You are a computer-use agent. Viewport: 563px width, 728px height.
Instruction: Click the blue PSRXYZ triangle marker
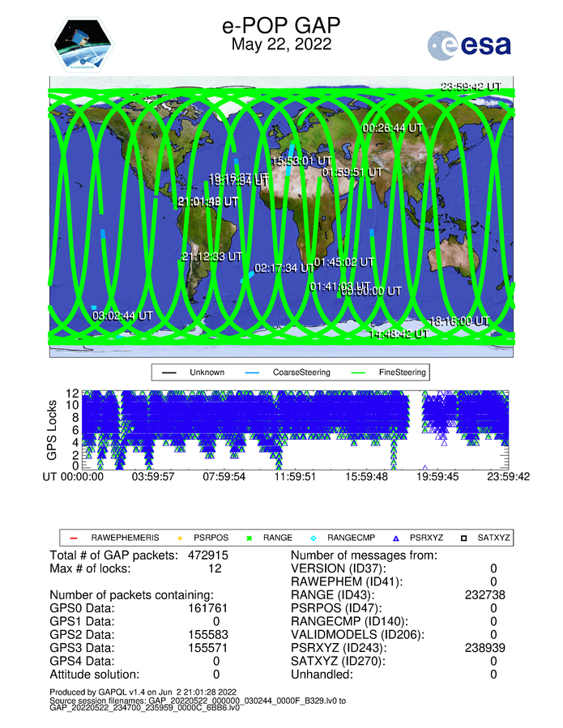point(396,537)
